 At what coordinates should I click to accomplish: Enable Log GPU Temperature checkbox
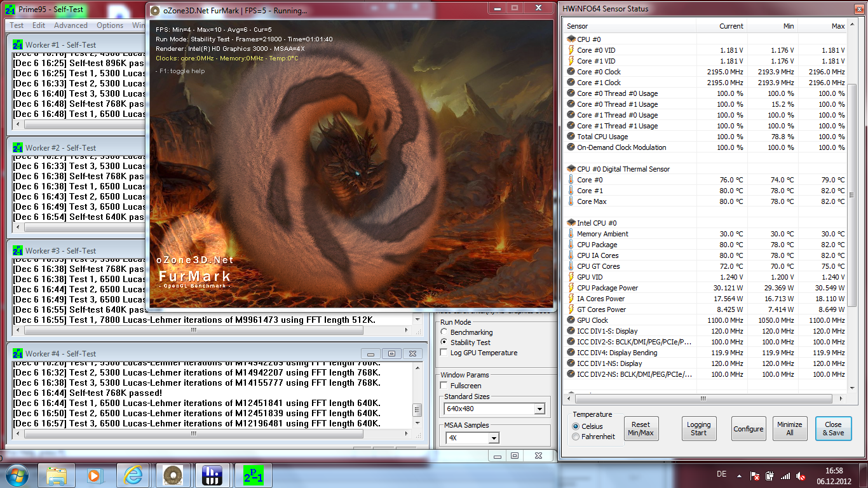point(444,353)
